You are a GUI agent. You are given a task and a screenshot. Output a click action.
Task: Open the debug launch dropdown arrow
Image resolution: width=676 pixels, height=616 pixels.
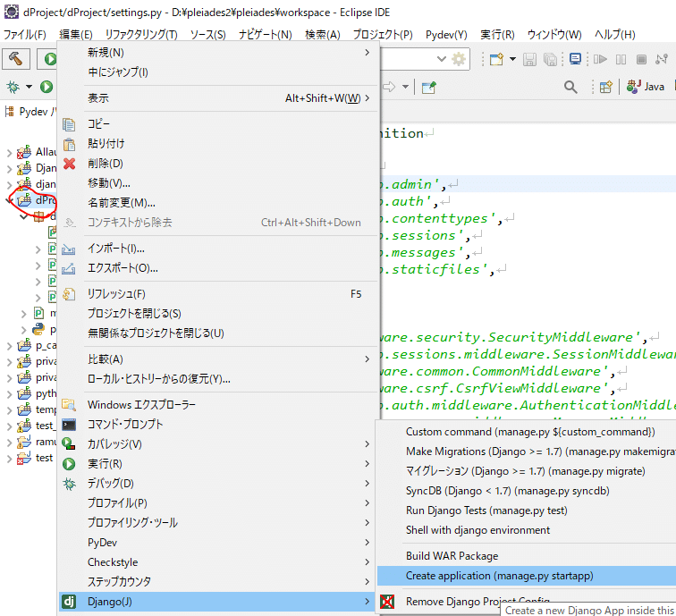[29, 87]
